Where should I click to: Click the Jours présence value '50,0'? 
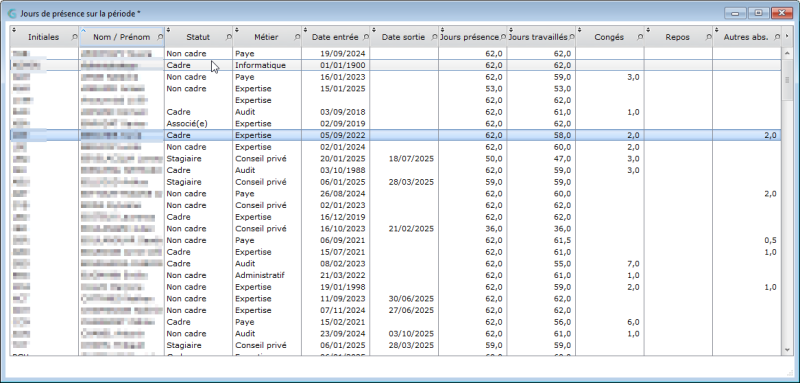coord(494,159)
